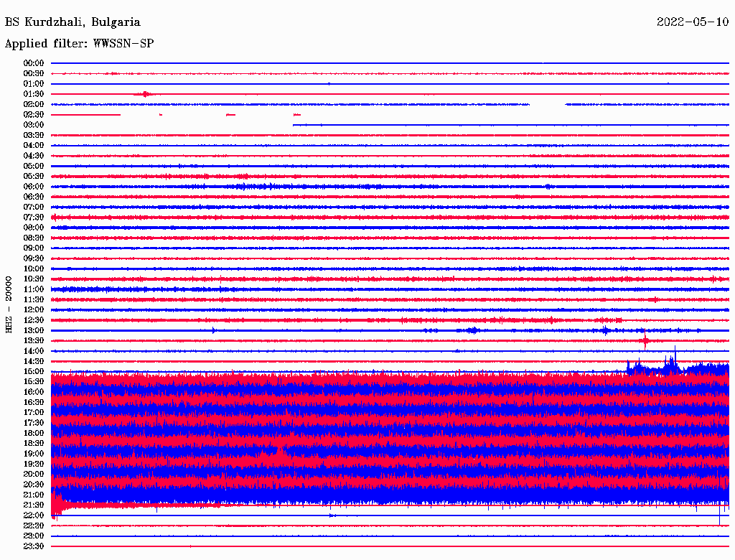Select the 05:30 time label
Image resolution: width=735 pixels, height=560 pixels.
tap(34, 177)
